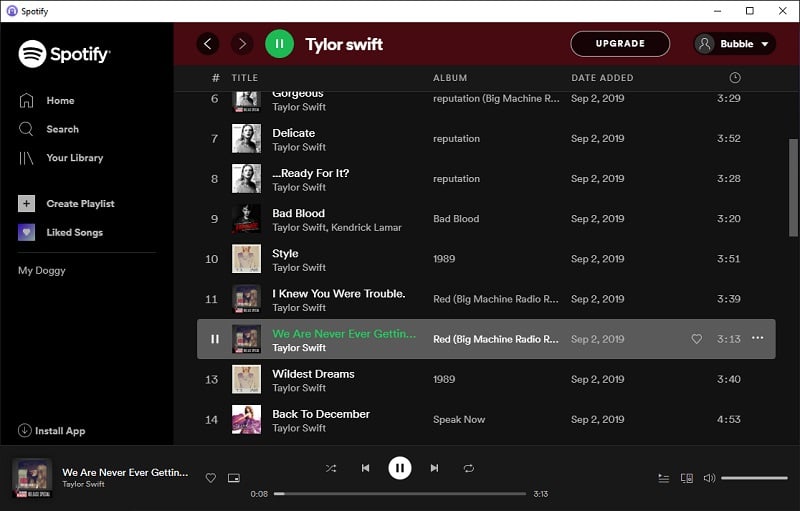Select the Delicate track title
800x511 pixels.
(x=293, y=133)
